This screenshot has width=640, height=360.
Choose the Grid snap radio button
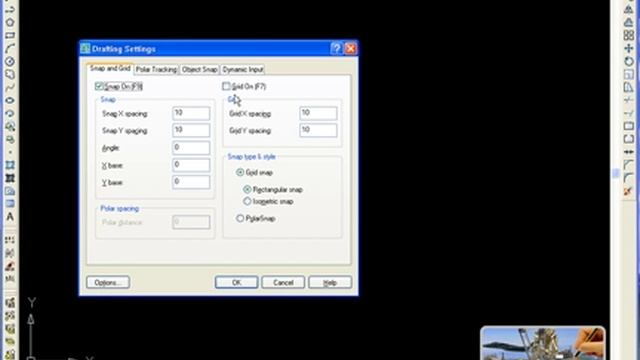point(240,173)
